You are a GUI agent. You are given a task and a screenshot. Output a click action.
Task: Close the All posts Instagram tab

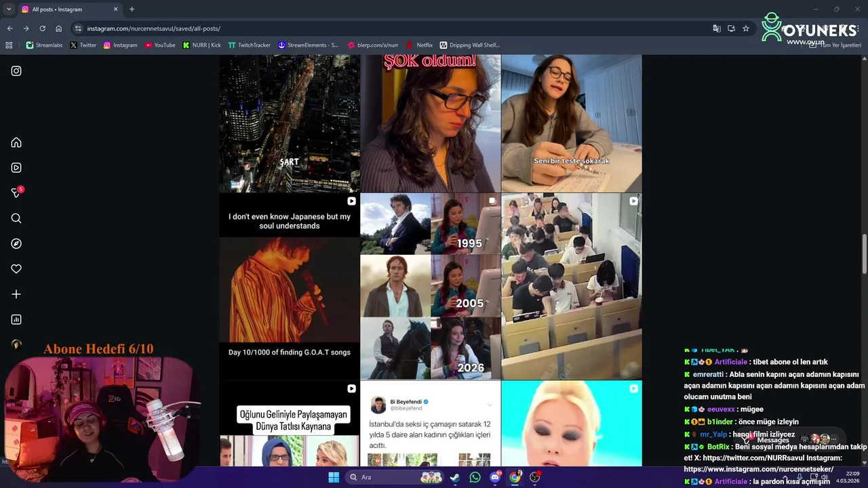pyautogui.click(x=115, y=9)
